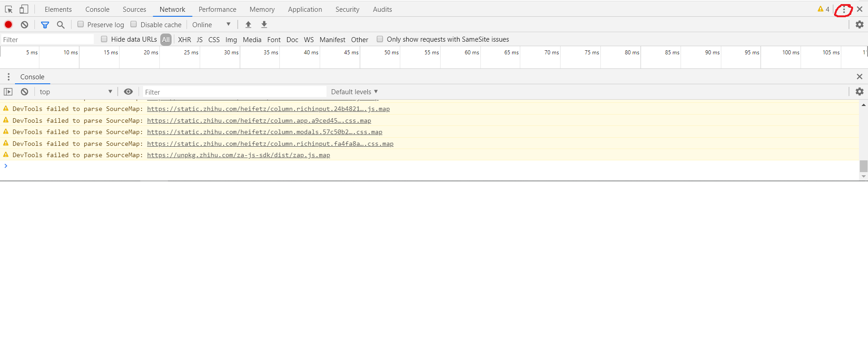Image resolution: width=868 pixels, height=351 pixels.
Task: Open Network settings gear icon
Action: (859, 24)
